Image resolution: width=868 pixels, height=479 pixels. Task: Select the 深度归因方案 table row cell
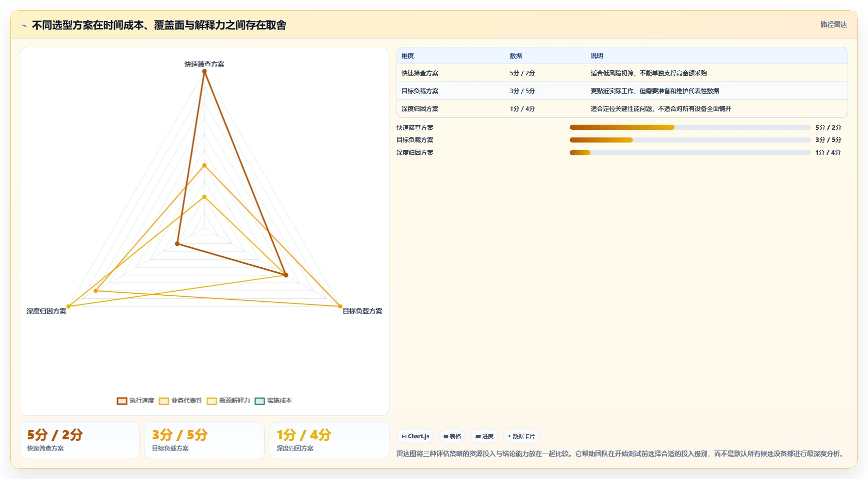pyautogui.click(x=420, y=109)
